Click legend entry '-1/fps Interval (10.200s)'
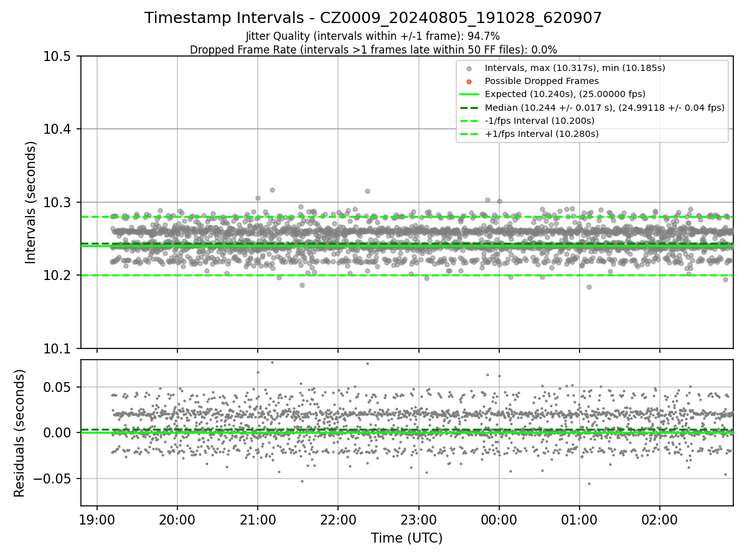The height and width of the screenshot is (560, 747). pos(540,121)
